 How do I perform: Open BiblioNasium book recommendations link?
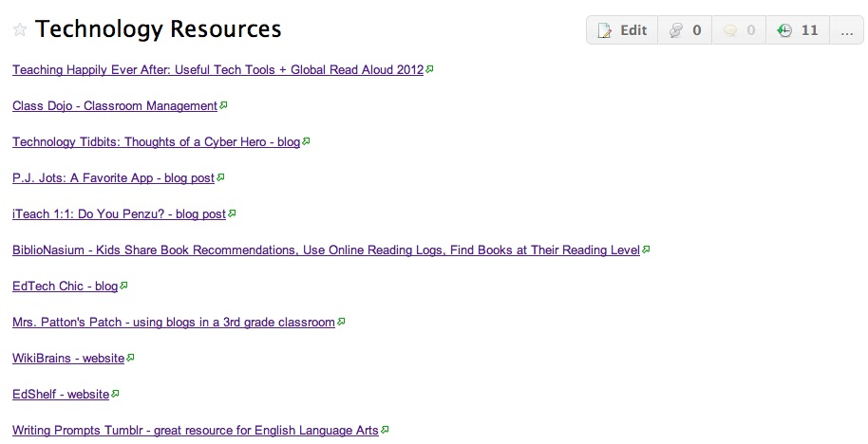click(x=326, y=250)
